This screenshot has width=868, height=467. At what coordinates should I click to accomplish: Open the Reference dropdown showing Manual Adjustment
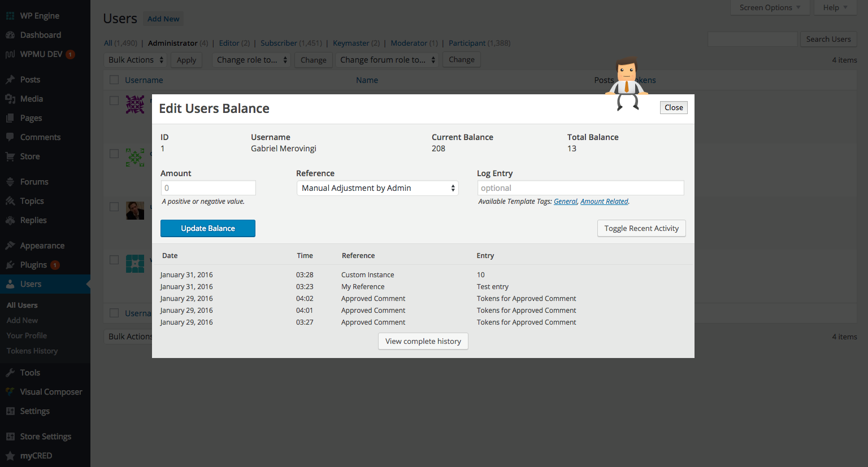(377, 187)
